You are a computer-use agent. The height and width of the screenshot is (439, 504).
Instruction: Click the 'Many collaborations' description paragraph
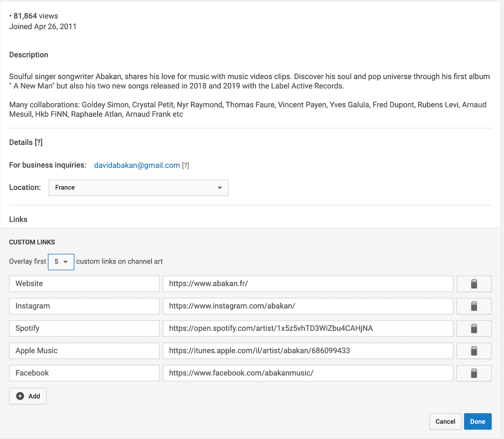248,109
